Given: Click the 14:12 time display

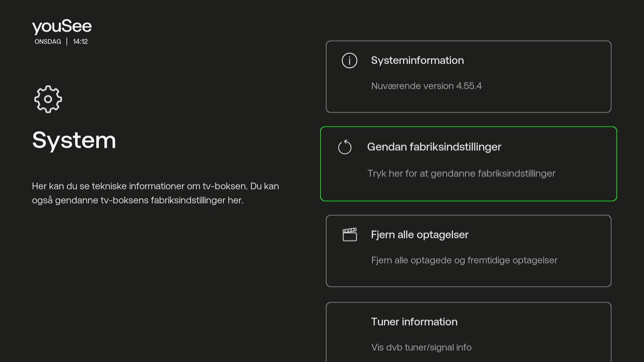Looking at the screenshot, I should coord(80,41).
